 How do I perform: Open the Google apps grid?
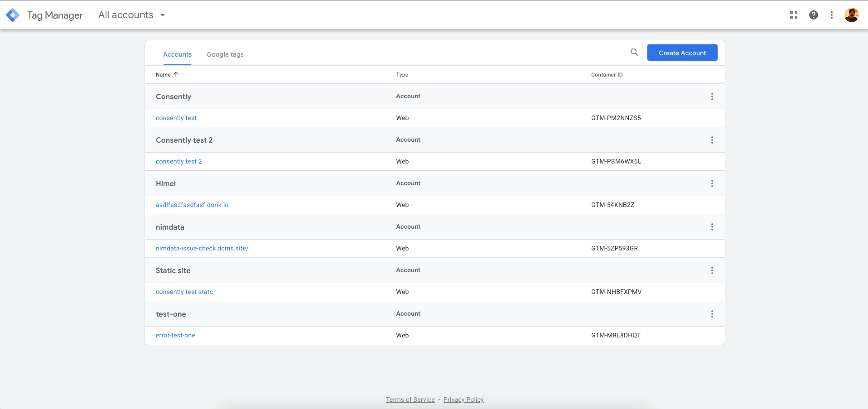793,15
